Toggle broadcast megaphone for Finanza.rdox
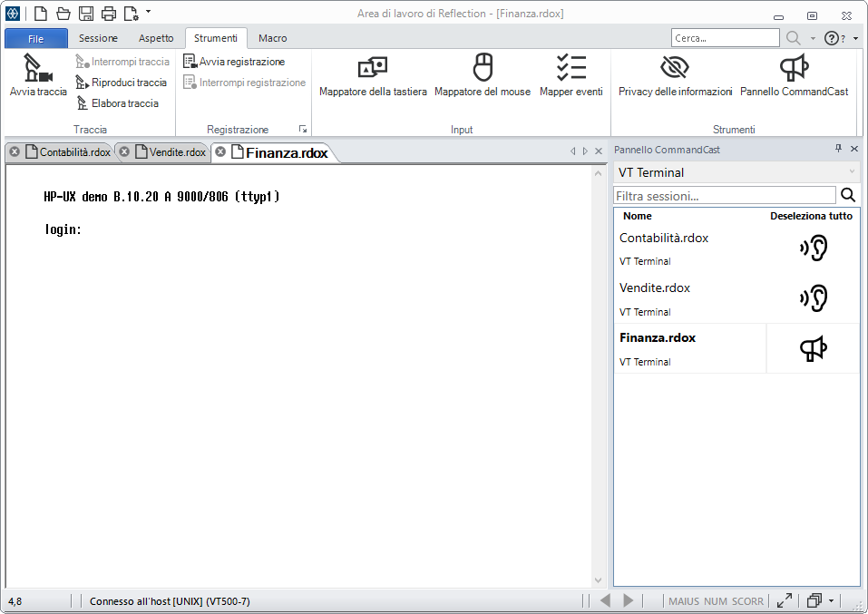This screenshot has height=614, width=868. point(814,348)
